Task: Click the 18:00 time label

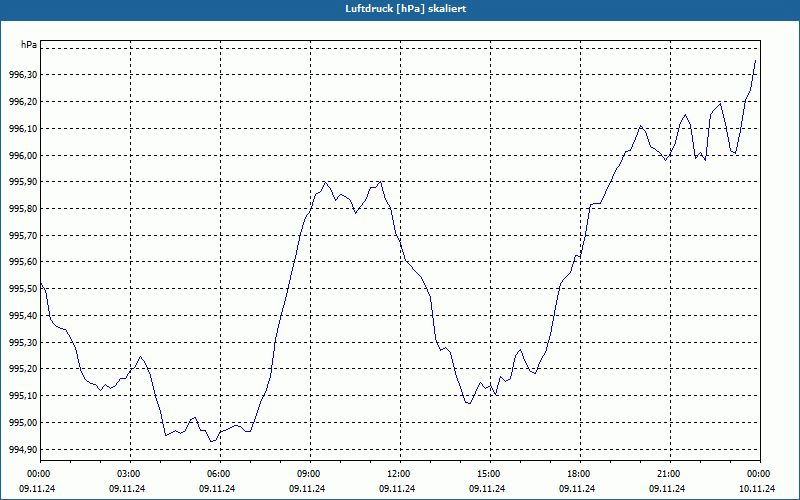Action: [580, 474]
